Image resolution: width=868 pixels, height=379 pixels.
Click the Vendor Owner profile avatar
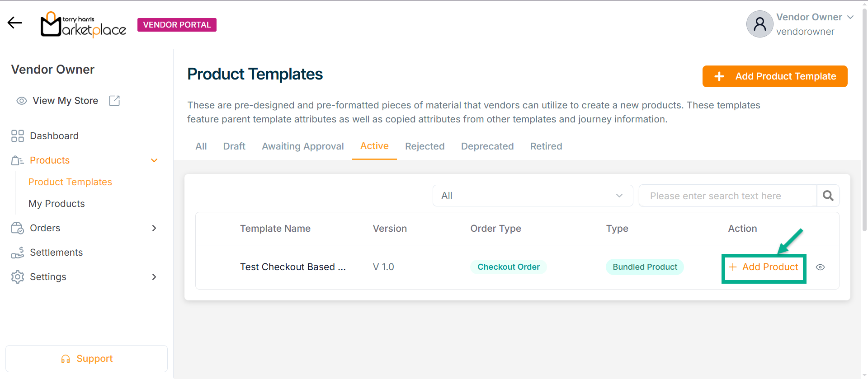click(759, 24)
